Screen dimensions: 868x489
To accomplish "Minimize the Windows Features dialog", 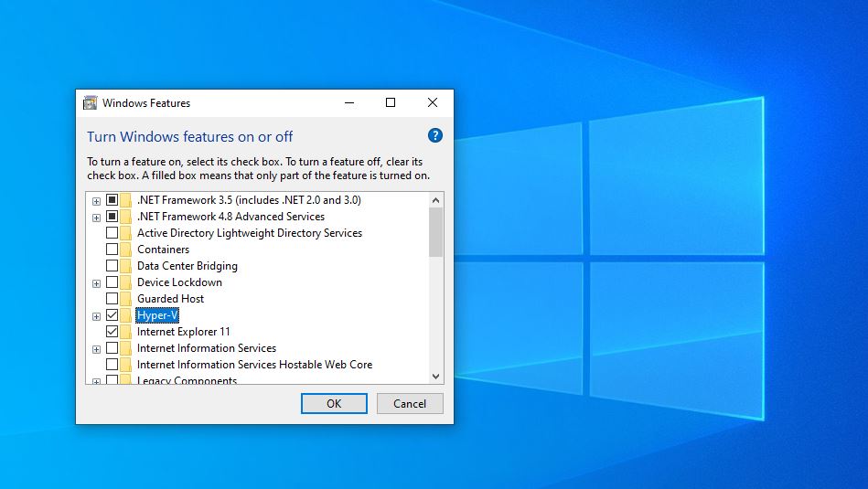I will coord(349,103).
